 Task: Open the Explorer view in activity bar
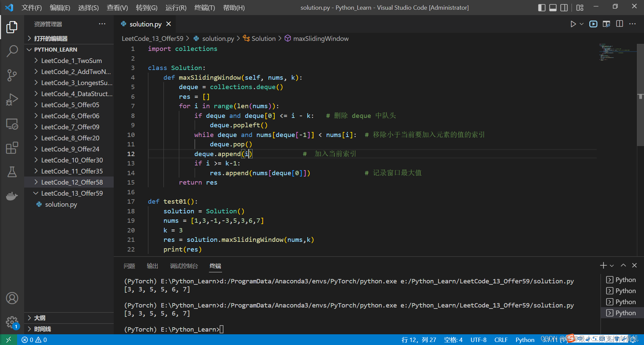(12, 27)
